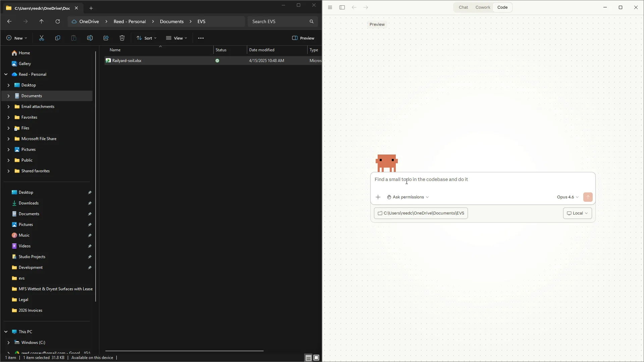Screen dimensions: 644x362
Task: Open the Local environment dropdown
Action: [x=577, y=213]
